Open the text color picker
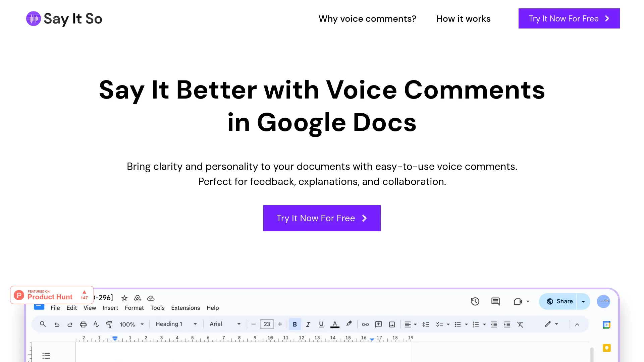644x362 pixels. (335, 324)
